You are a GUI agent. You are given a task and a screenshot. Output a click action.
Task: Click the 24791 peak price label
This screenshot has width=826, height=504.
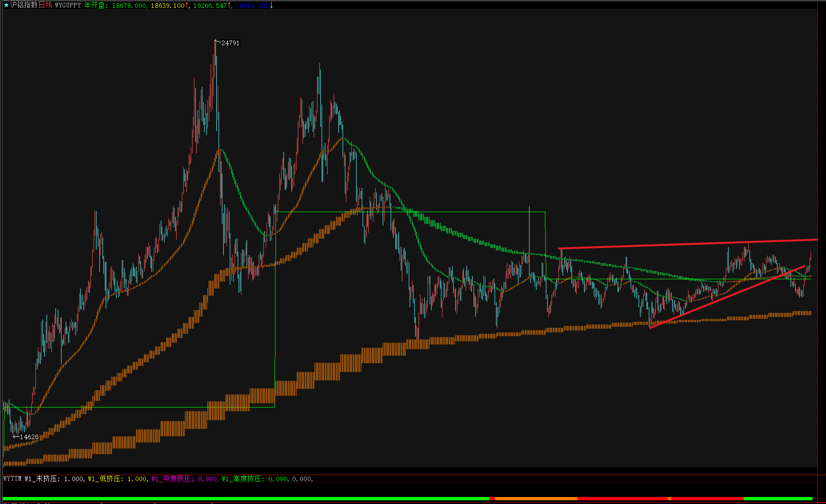[230, 43]
